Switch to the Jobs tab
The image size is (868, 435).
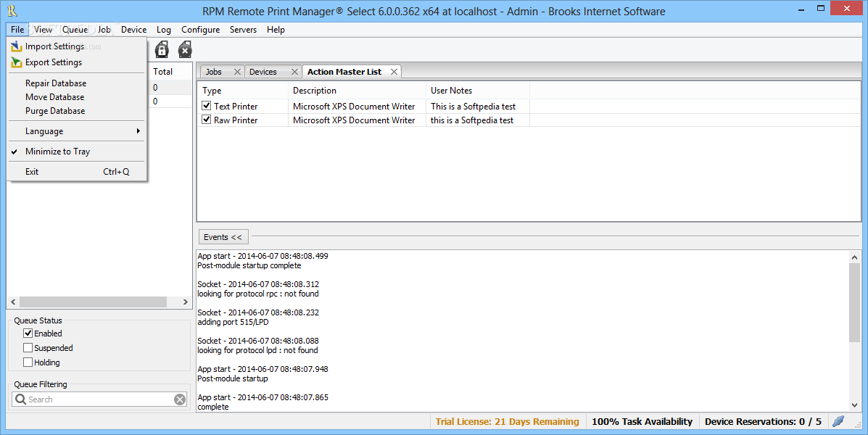pos(214,72)
